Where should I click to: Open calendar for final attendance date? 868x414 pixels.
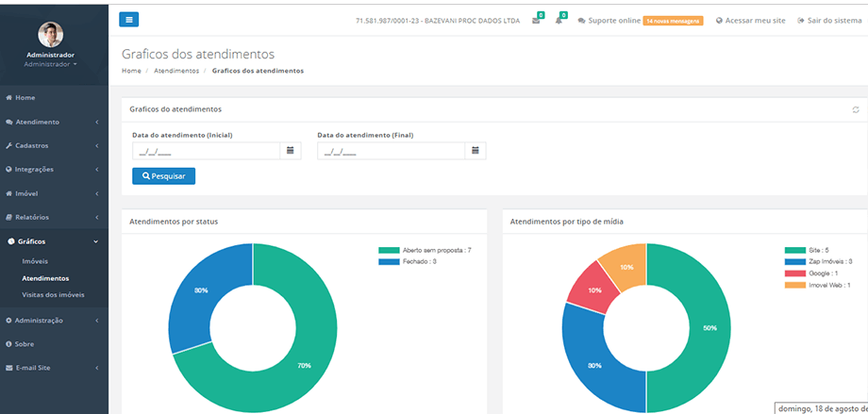click(475, 151)
